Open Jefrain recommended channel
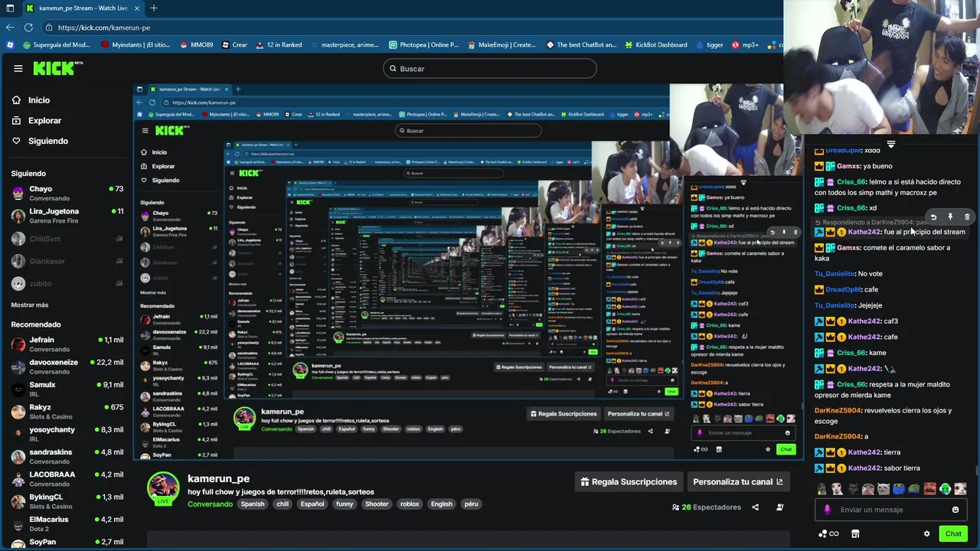980x551 pixels. 67,344
